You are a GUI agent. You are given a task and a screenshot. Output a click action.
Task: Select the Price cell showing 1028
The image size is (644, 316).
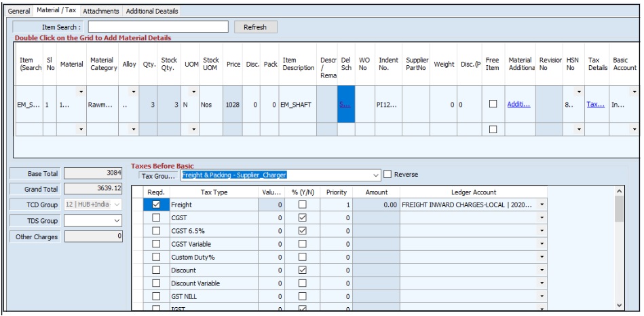click(x=233, y=105)
